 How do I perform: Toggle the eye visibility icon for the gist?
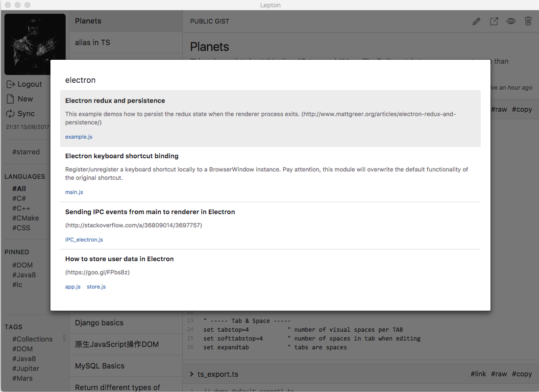511,22
